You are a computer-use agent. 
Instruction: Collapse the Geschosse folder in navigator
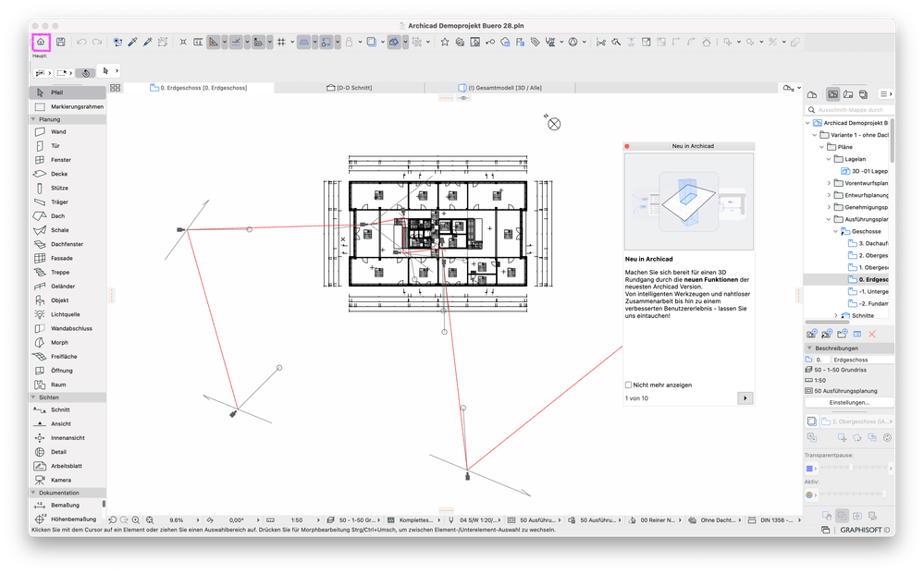coord(835,231)
